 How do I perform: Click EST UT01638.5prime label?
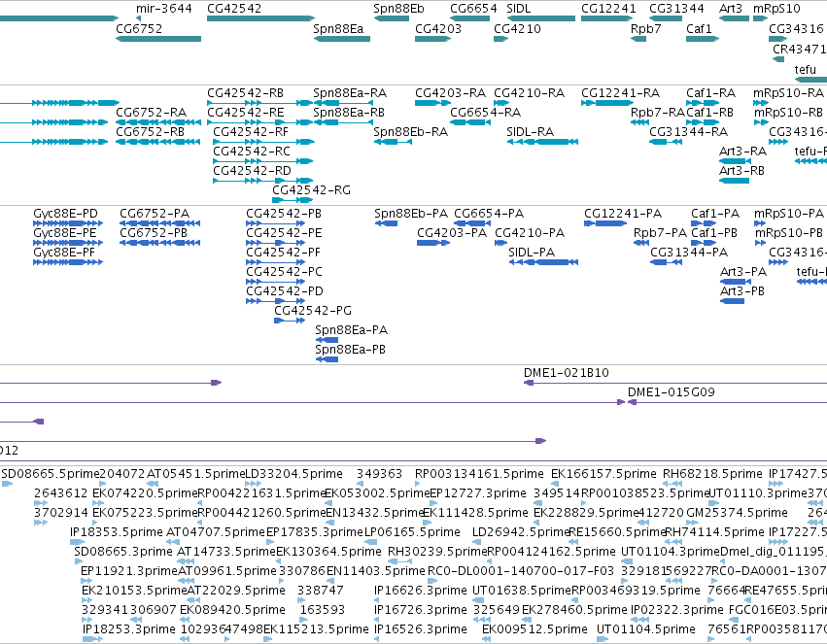pyautogui.click(x=522, y=591)
